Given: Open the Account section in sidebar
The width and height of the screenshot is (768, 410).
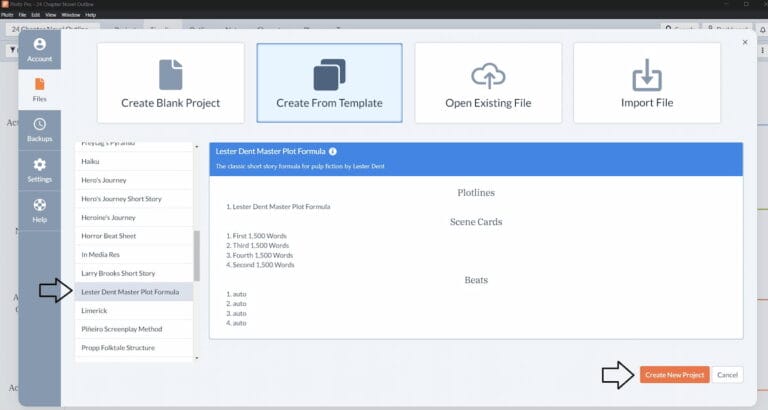Looking at the screenshot, I should point(39,50).
